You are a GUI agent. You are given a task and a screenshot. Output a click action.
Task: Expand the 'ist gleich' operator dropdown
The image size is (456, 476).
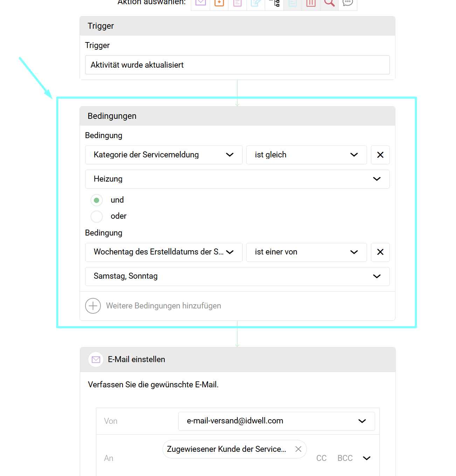pyautogui.click(x=306, y=155)
